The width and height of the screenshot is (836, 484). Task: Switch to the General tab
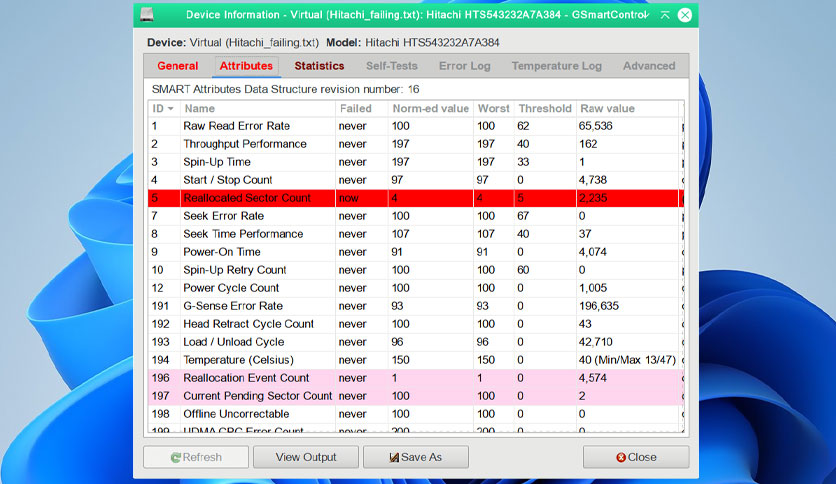(178, 66)
